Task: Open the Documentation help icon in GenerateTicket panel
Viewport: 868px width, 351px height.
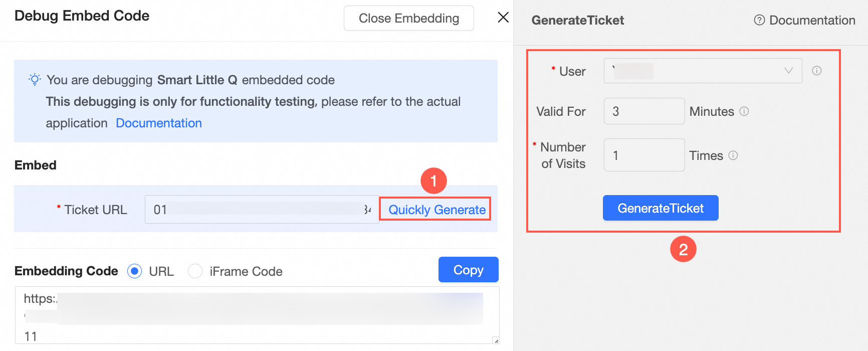Action: (x=759, y=20)
